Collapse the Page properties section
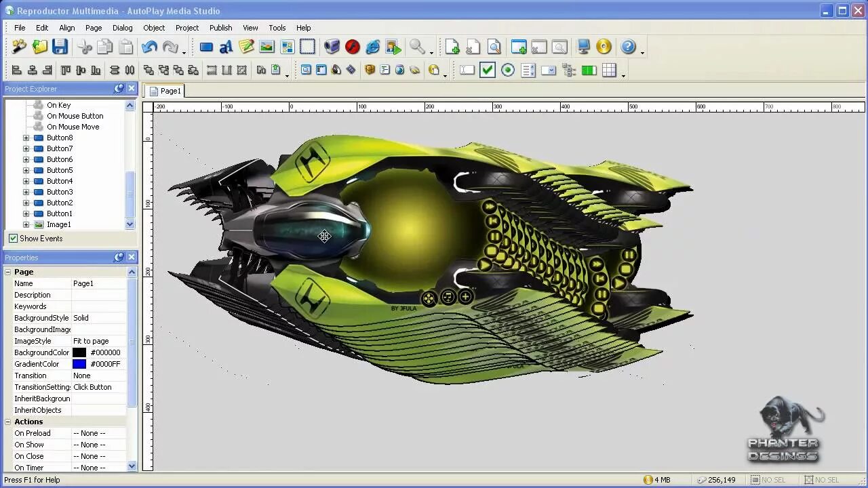The image size is (868, 488). (x=8, y=272)
